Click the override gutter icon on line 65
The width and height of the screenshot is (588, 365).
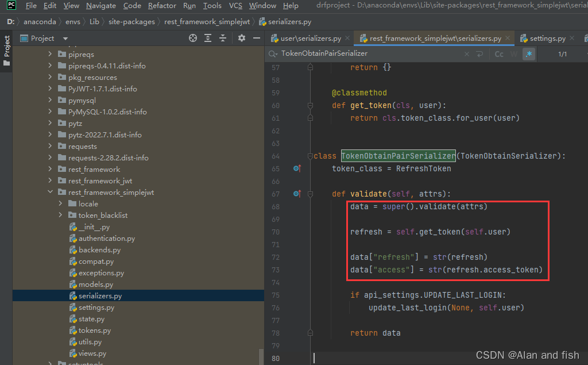(x=297, y=168)
